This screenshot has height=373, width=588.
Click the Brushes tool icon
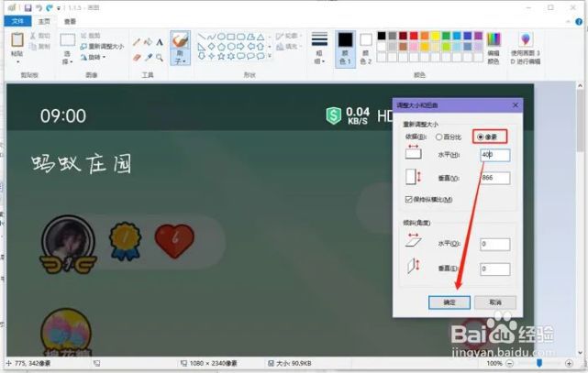[x=180, y=40]
